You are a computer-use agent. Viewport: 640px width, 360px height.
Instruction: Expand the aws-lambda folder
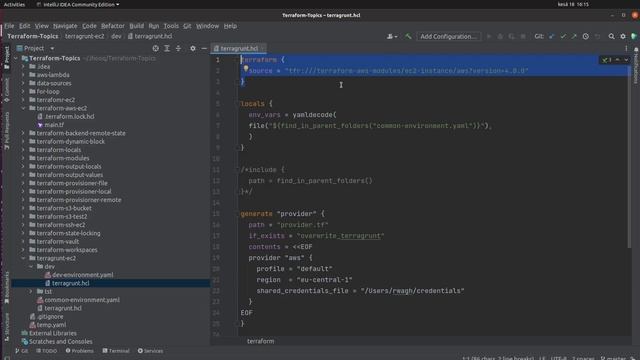tap(23, 75)
